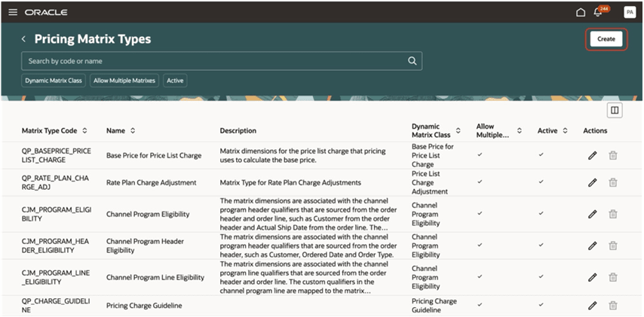Image resolution: width=644 pixels, height=317 pixels.
Task: Click description Matrix Type for Rate Plan Charge Adjustments
Action: 290,182
